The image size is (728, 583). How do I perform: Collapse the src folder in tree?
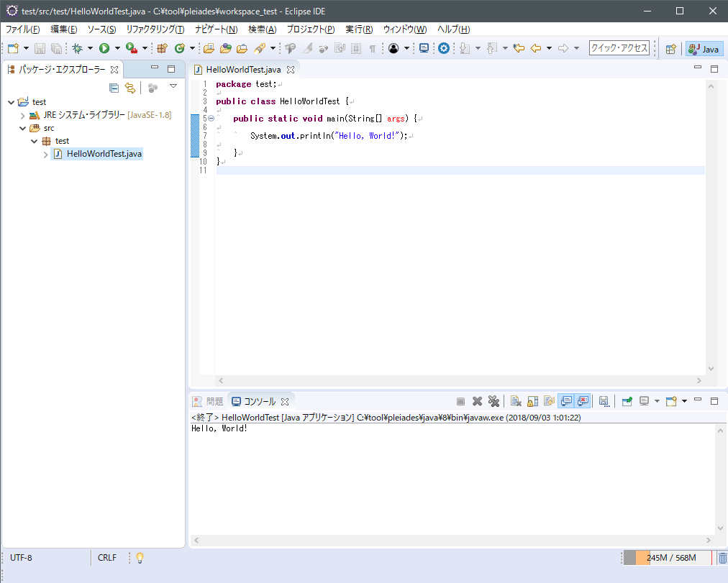click(23, 128)
